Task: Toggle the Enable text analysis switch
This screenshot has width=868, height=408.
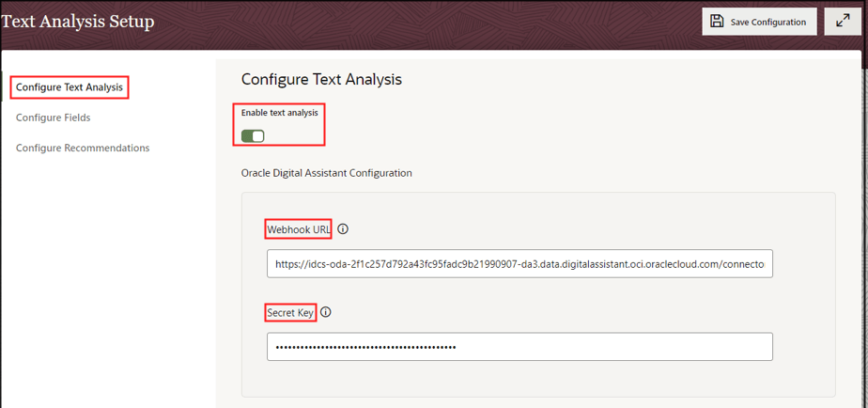Action: [x=253, y=135]
